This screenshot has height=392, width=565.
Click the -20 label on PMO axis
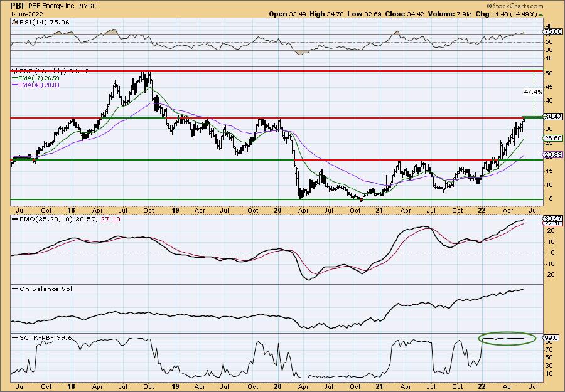[x=549, y=275]
